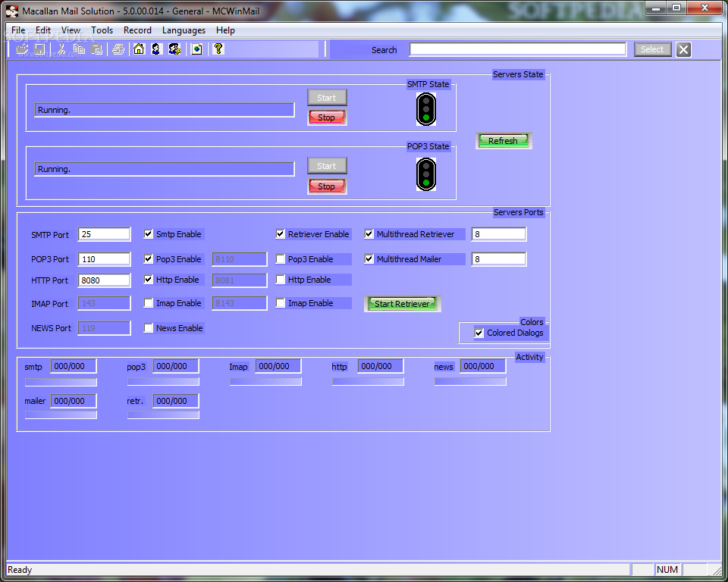The image size is (728, 582).
Task: Toggle the Retriever Enable checkbox
Action: coord(281,234)
